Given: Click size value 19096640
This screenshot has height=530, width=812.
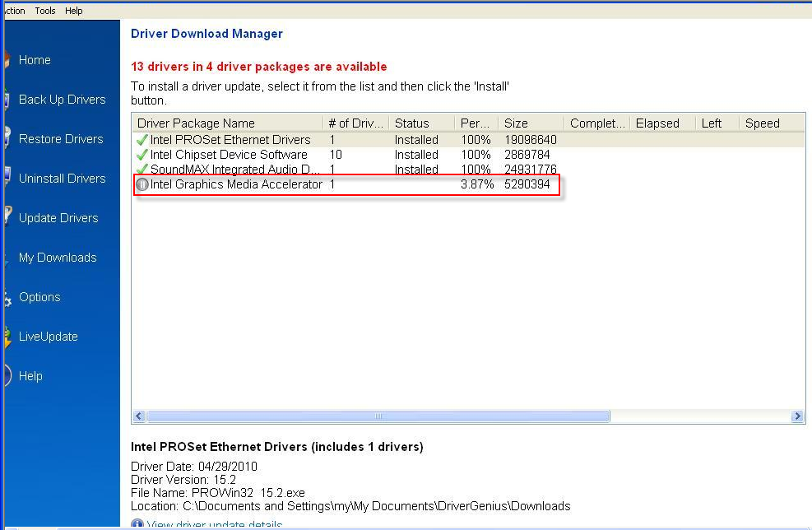Looking at the screenshot, I should coord(531,140).
